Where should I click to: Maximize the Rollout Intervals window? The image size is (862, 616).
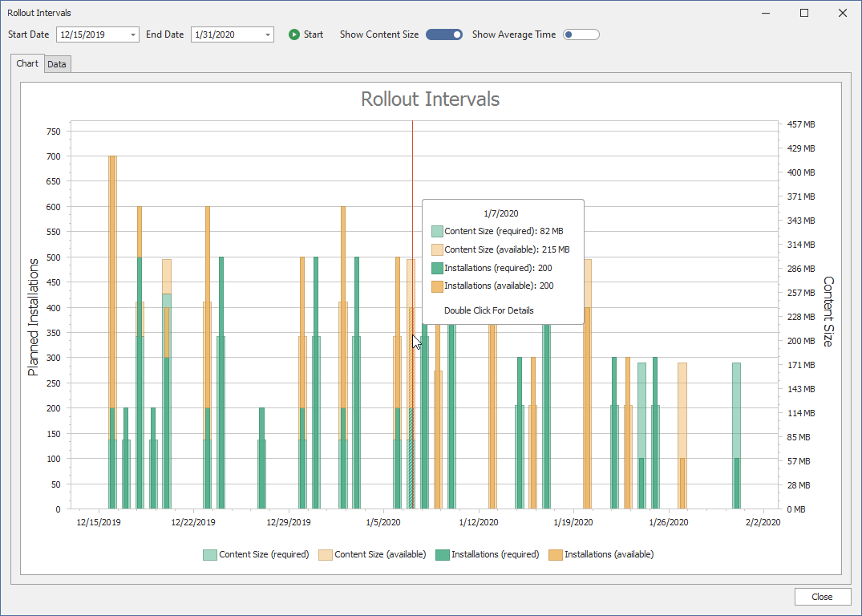click(804, 13)
